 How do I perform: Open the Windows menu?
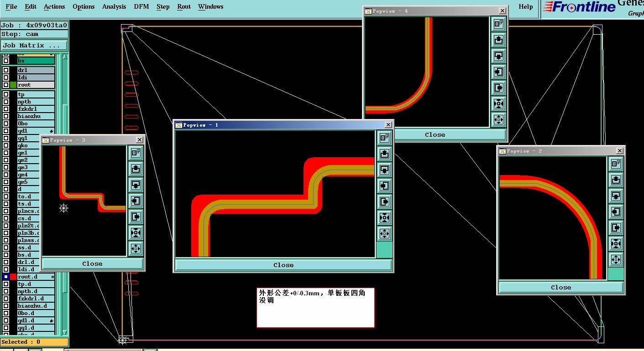pos(211,6)
